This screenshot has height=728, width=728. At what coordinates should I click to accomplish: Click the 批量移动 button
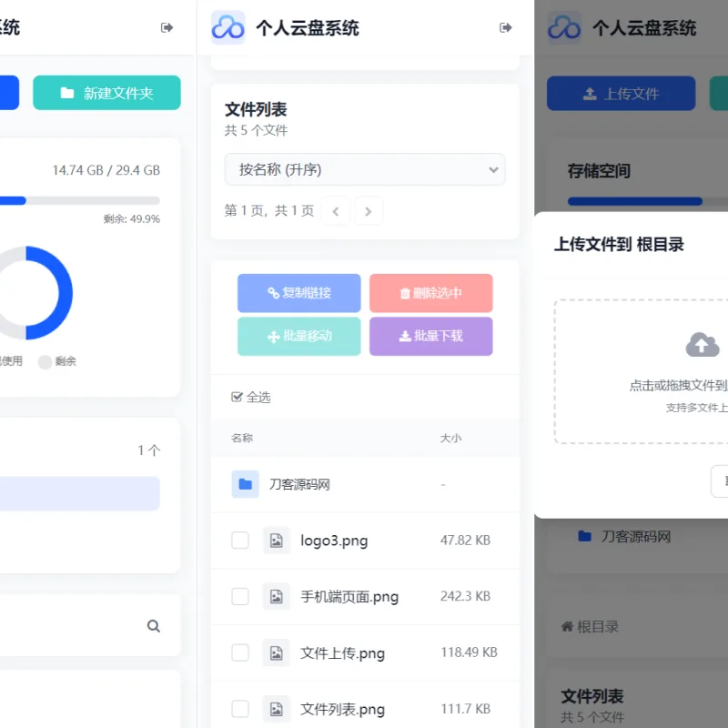tap(299, 336)
